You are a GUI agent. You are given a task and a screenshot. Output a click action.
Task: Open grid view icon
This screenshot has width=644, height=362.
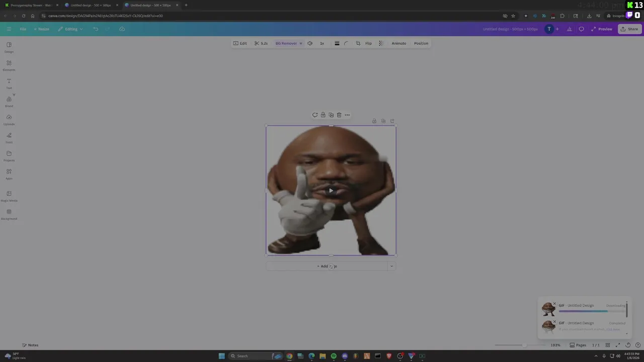608,345
